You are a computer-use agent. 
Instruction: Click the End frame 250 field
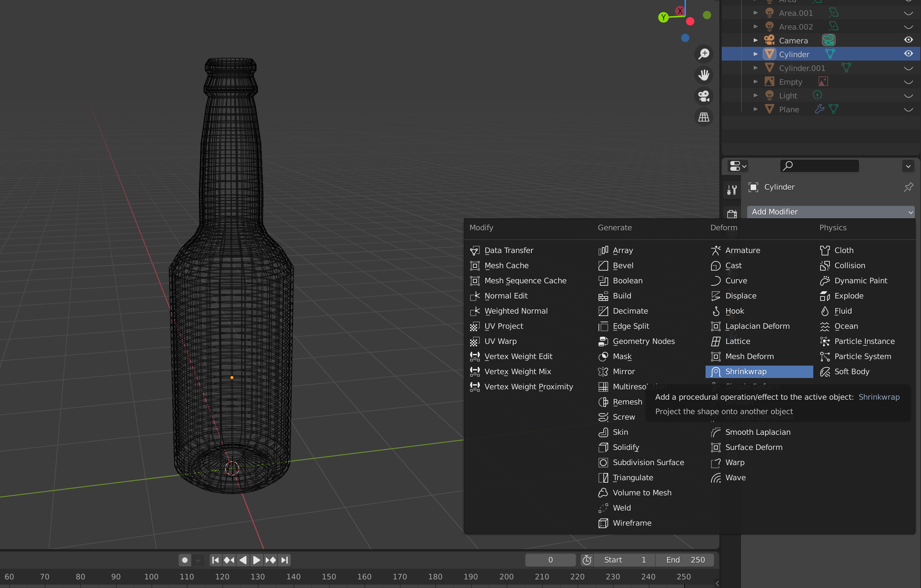[x=685, y=560]
